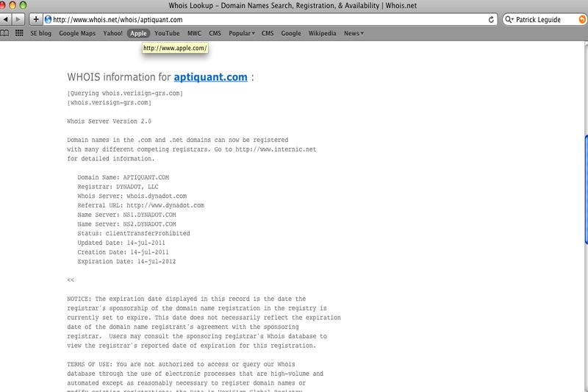This screenshot has height=392, width=588.
Task: Click 'Creation Date: 14-jul-2011' line
Action: point(123,252)
